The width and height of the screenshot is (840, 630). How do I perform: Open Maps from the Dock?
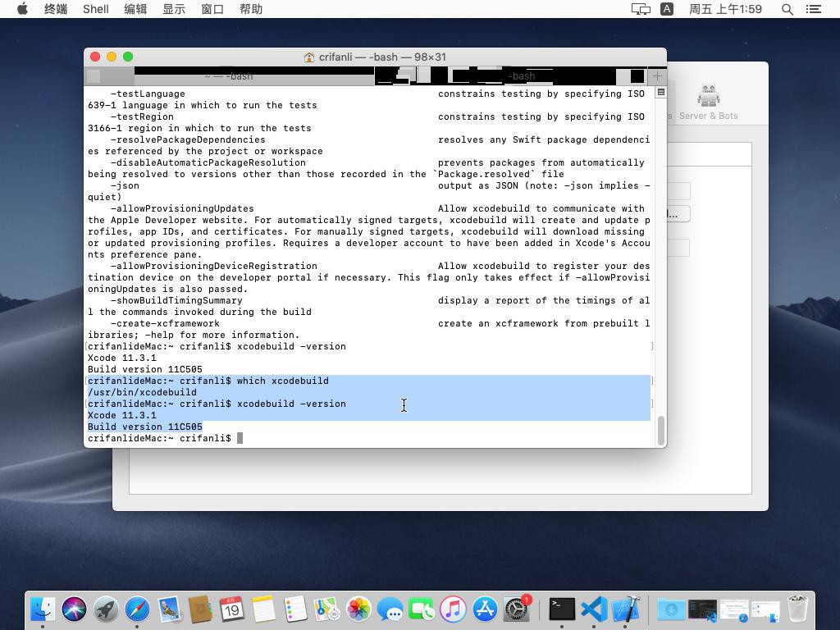pos(326,609)
